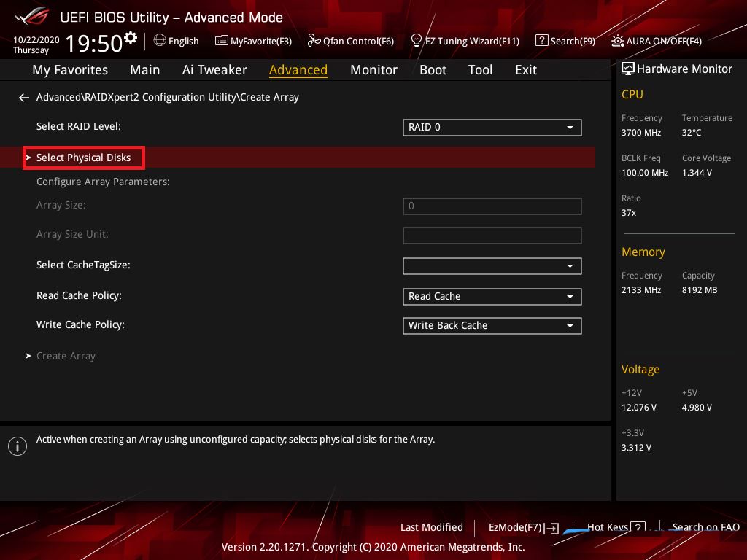
Task: Change the Write Cache Policy dropdown
Action: 492,325
